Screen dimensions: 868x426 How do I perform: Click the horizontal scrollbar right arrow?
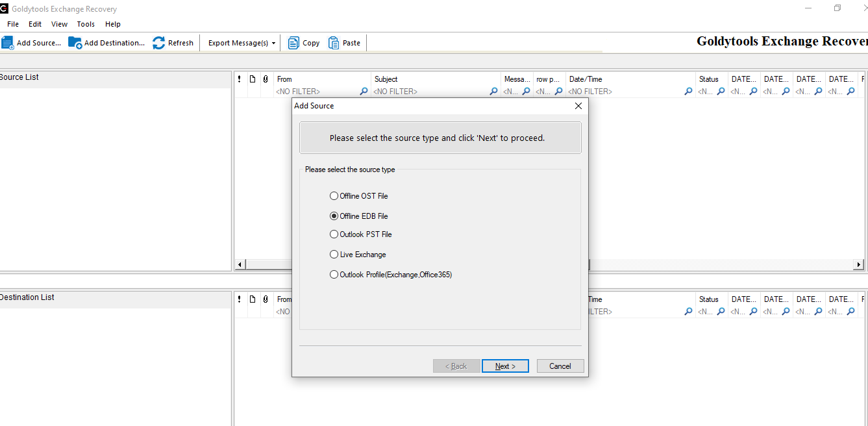pyautogui.click(x=859, y=265)
